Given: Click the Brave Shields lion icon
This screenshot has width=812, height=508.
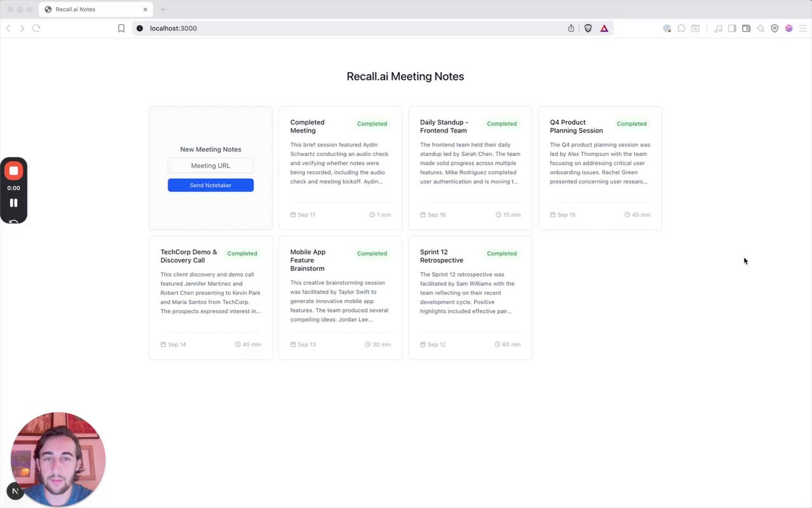Looking at the screenshot, I should (588, 29).
